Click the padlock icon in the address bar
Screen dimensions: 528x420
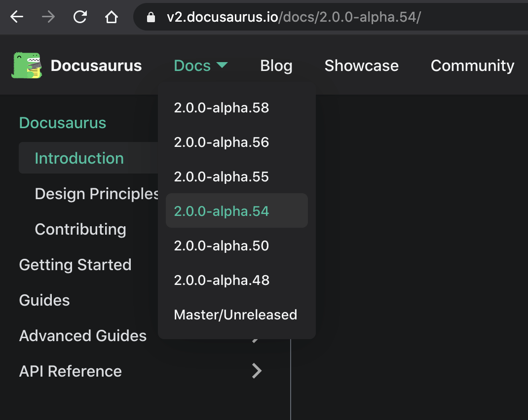click(x=152, y=16)
